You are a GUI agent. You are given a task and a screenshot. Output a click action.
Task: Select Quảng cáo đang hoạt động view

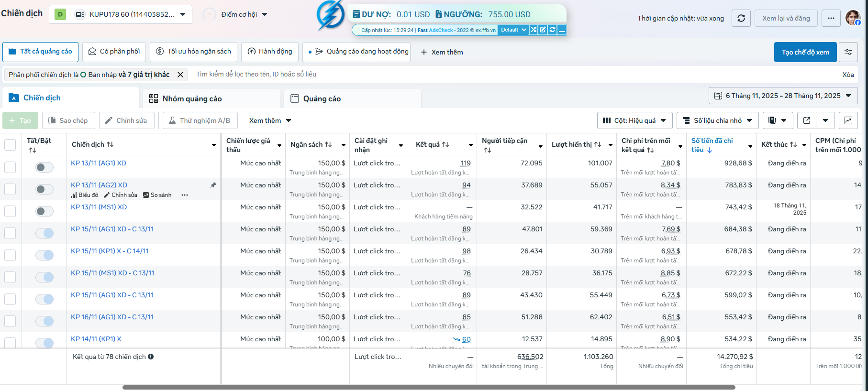tap(356, 52)
